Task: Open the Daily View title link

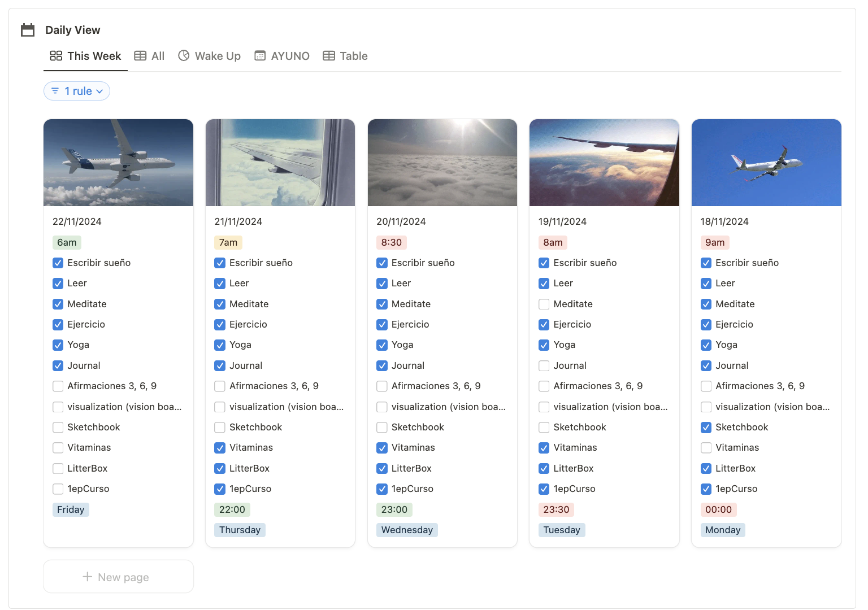Action: click(73, 30)
